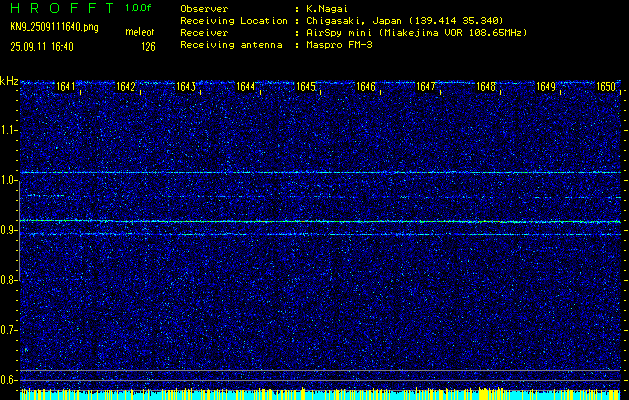Click the Maspro FM-3 antenna value

(x=339, y=45)
